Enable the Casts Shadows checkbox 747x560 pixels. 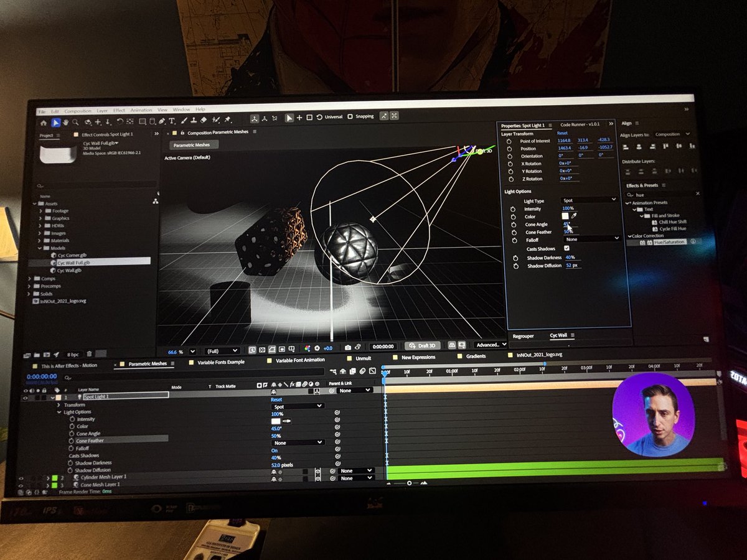click(x=567, y=248)
